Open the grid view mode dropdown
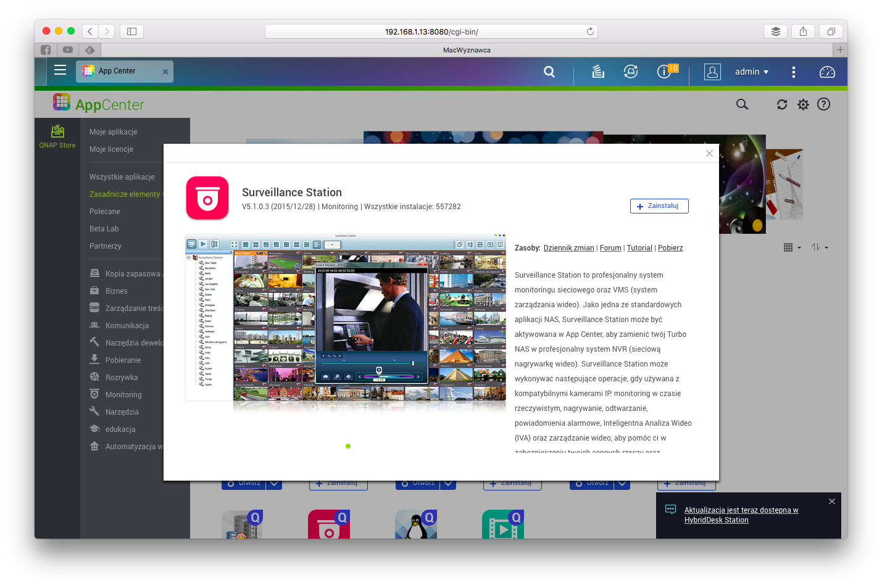The image size is (882, 588). click(792, 247)
